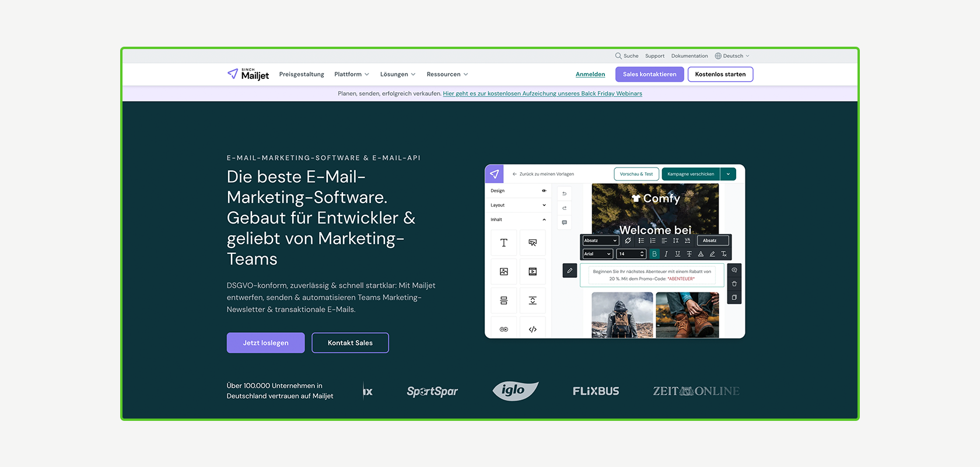
Task: Click the Anmelden link
Action: click(590, 74)
